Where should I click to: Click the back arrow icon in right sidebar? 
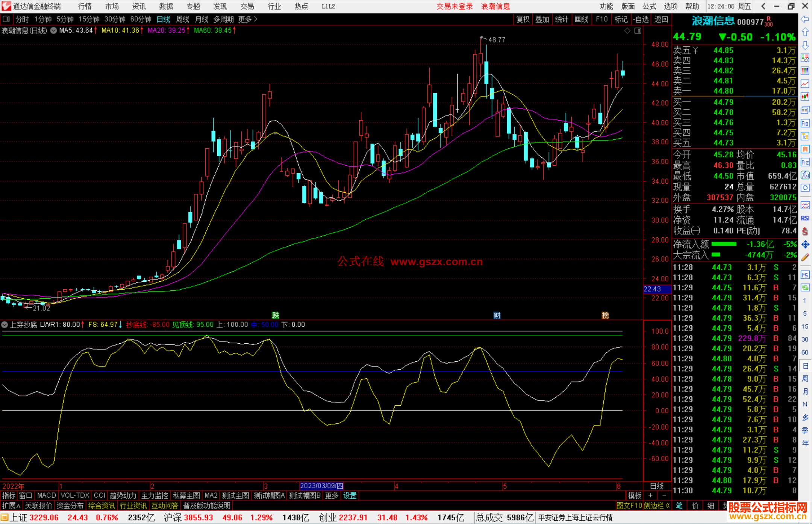(805, 19)
